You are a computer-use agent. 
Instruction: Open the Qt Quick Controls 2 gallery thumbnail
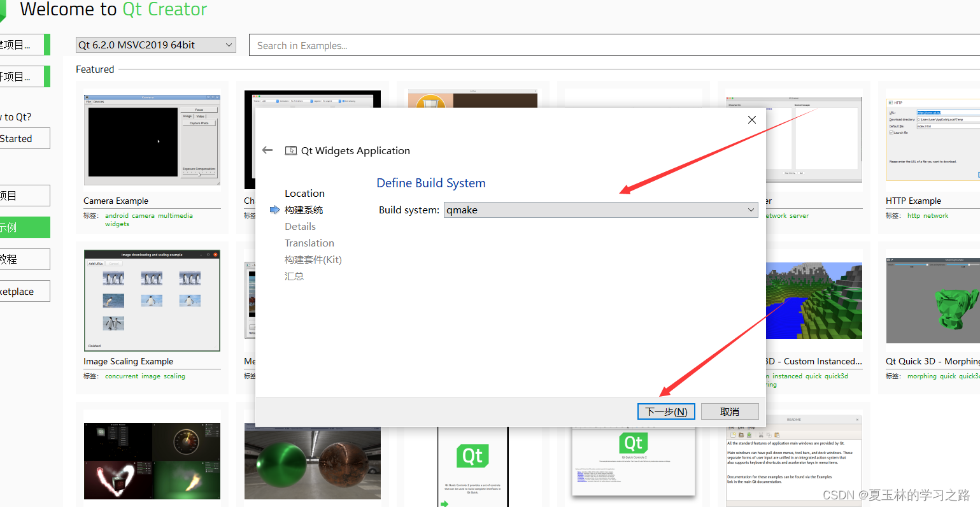(x=634, y=461)
